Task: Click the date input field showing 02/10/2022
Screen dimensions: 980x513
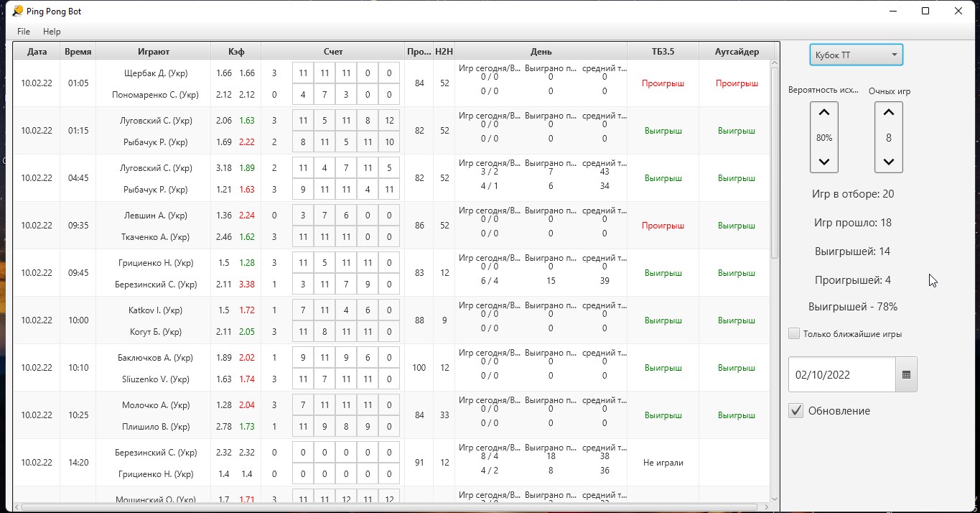Action: pyautogui.click(x=841, y=374)
